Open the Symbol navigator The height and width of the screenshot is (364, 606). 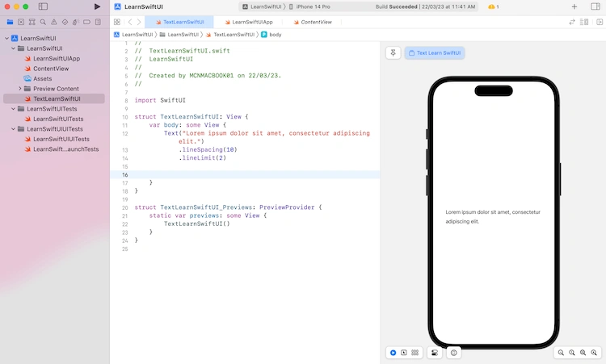[x=32, y=22]
